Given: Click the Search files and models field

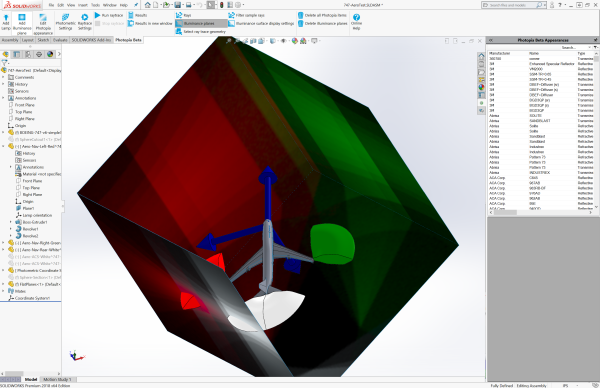Looking at the screenshot, I should pos(513,5).
